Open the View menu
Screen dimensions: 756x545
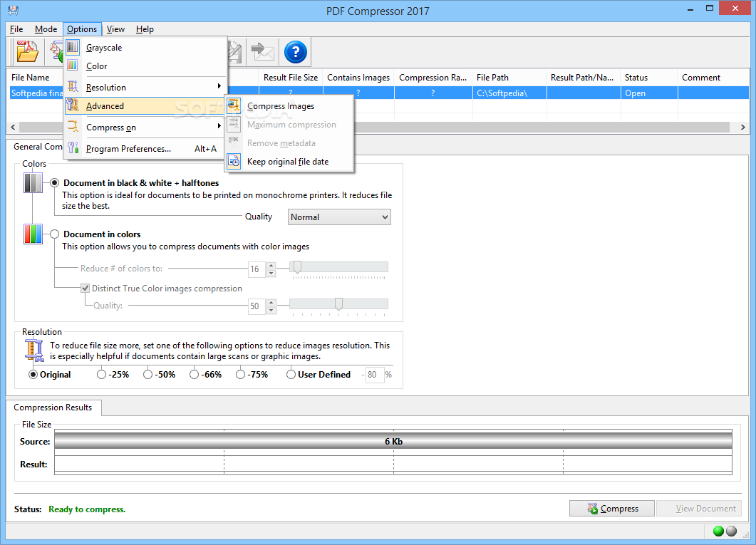pyautogui.click(x=115, y=29)
